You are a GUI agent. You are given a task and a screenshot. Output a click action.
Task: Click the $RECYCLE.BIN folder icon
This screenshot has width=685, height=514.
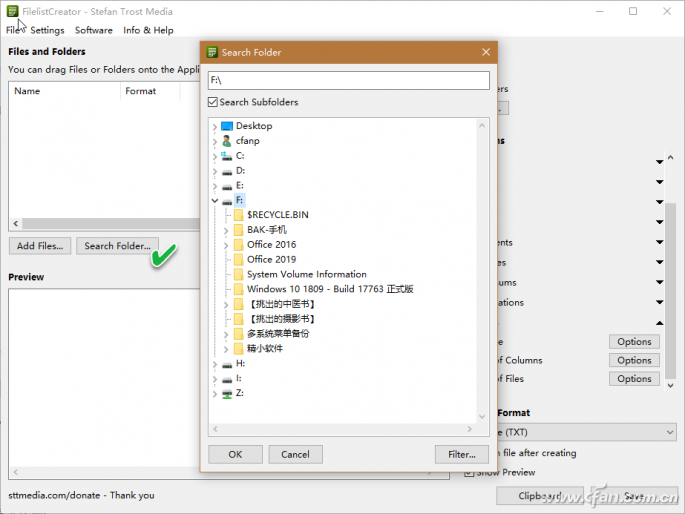point(238,215)
